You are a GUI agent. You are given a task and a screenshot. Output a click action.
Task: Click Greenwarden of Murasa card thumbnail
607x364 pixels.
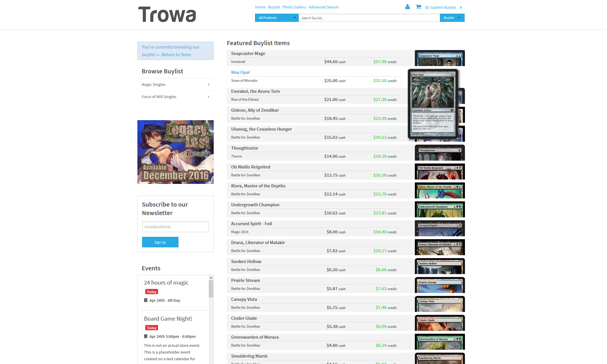[440, 342]
